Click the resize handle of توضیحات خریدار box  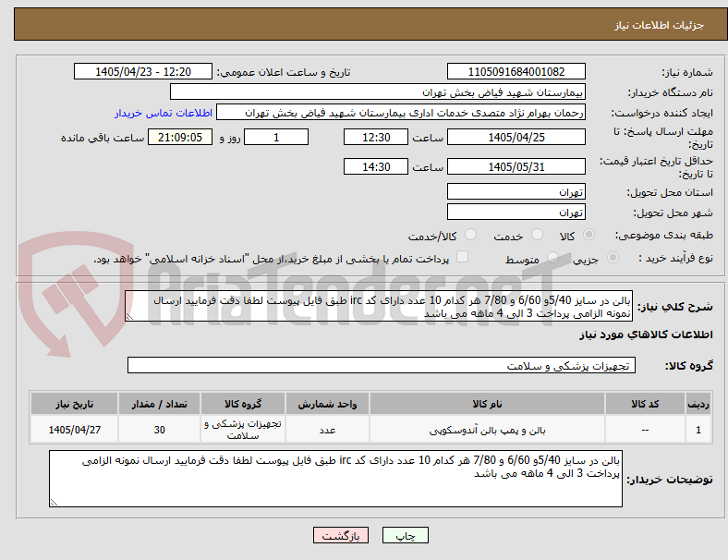[54, 502]
